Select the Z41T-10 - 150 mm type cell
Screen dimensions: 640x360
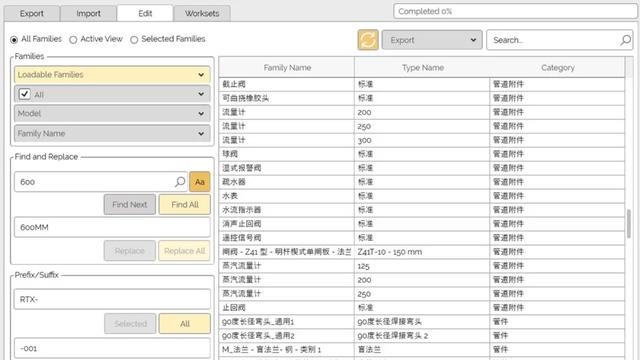pyautogui.click(x=422, y=252)
